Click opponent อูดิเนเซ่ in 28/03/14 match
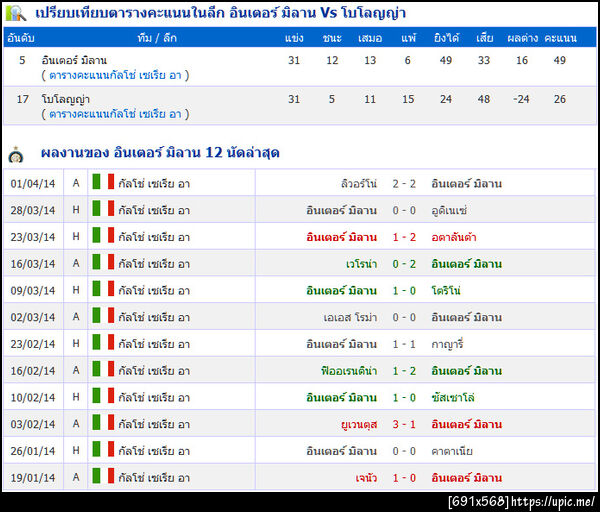Screen dimensions: 600x512 click(449, 210)
